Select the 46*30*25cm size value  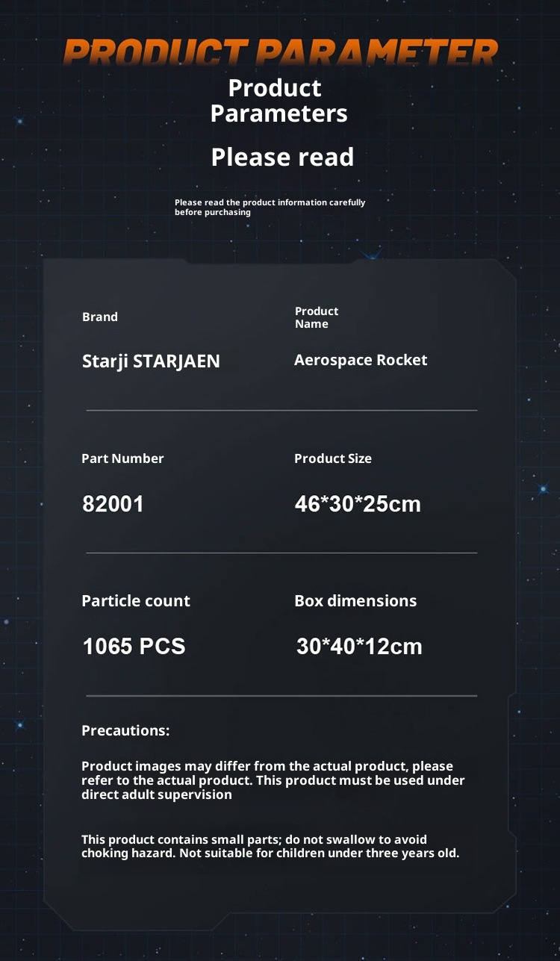coord(358,504)
